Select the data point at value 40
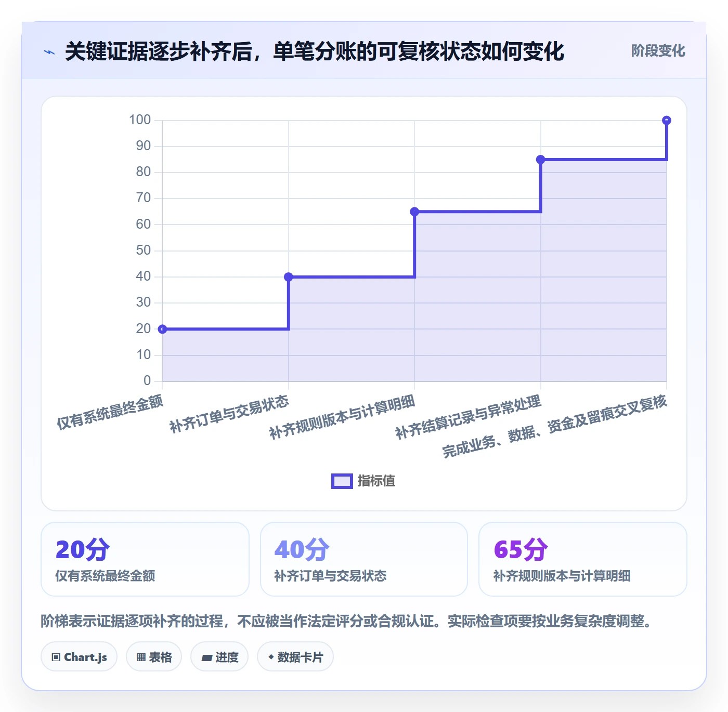The height and width of the screenshot is (712, 728). [289, 277]
